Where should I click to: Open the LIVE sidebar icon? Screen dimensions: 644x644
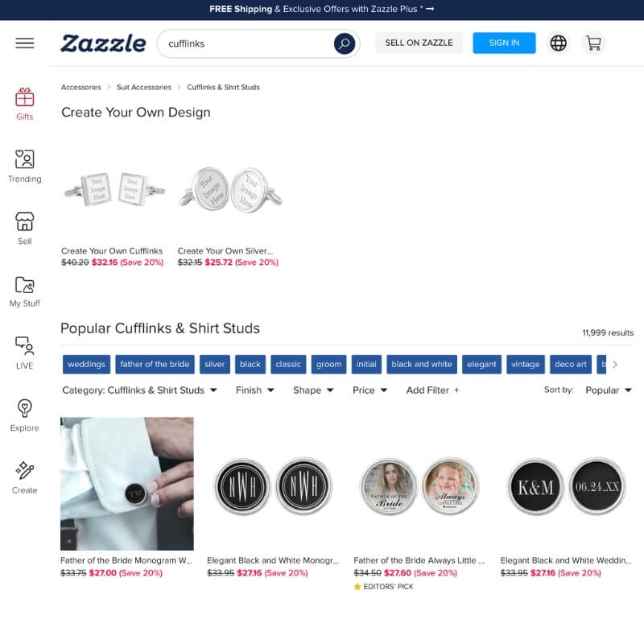pos(25,353)
